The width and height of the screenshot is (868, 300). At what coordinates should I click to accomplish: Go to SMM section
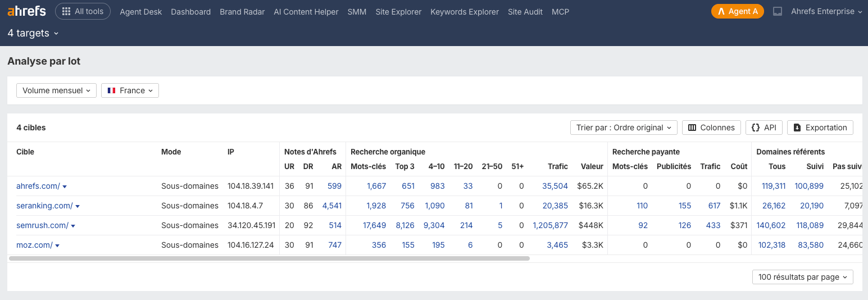pos(357,12)
